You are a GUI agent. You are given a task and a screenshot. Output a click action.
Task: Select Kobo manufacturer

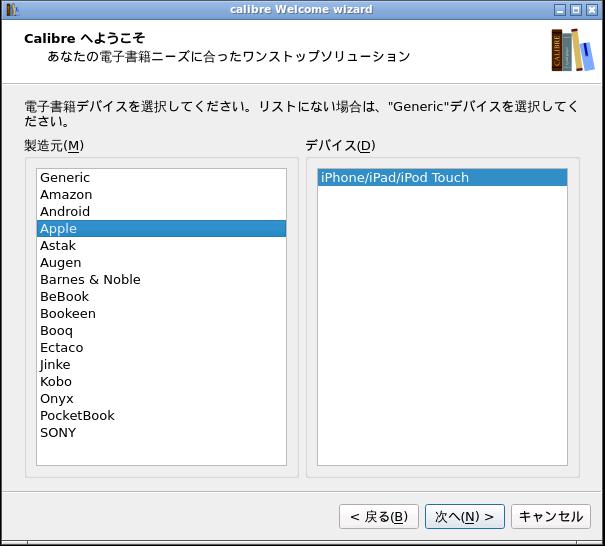coord(161,381)
